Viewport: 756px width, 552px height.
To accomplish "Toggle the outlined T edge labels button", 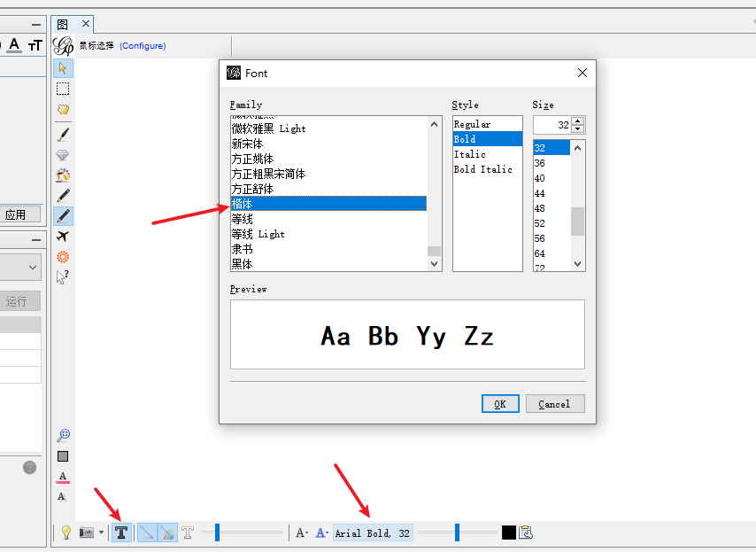I will pyautogui.click(x=188, y=533).
